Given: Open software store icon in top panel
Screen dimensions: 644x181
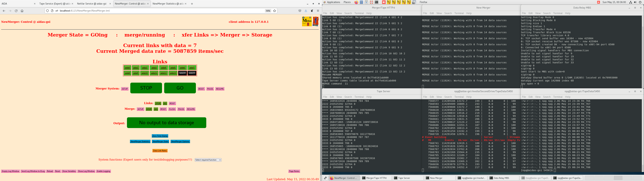Looking at the screenshot, I should 366,2.
